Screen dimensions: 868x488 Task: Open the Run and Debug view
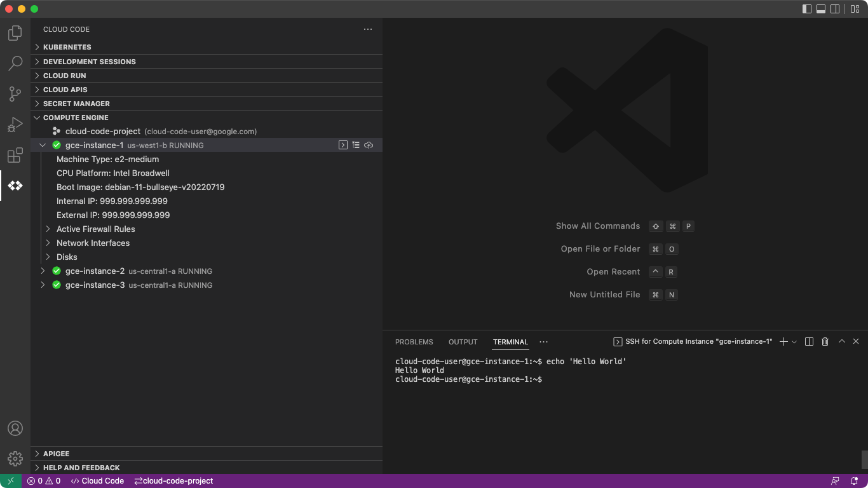(x=15, y=125)
